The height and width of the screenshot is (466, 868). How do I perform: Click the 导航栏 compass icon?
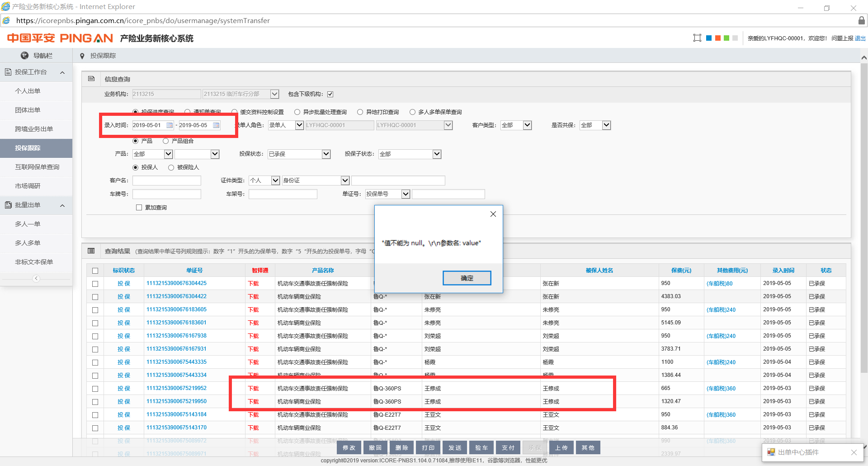[25, 56]
